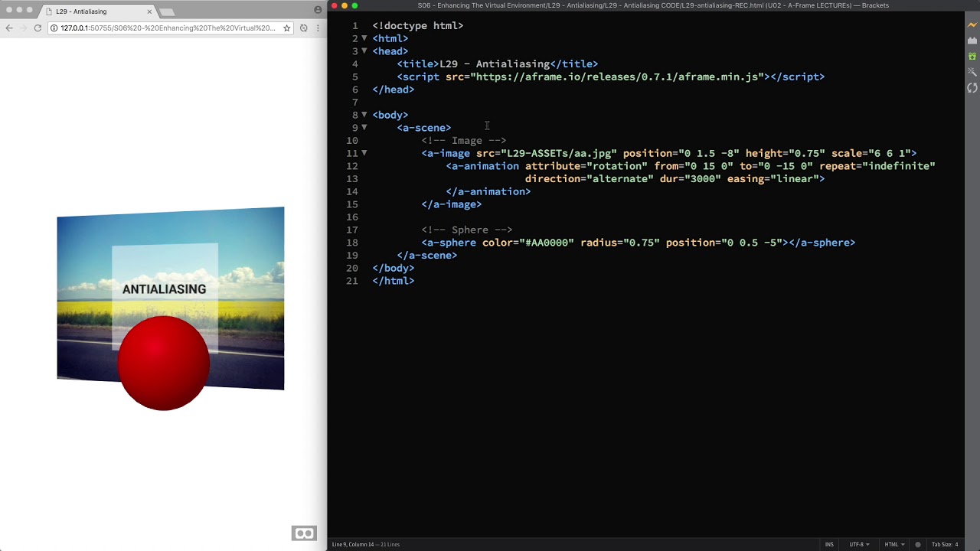Select the L29 - Antialiasing browser tab
The width and height of the screenshot is (980, 551).
pyautogui.click(x=98, y=11)
